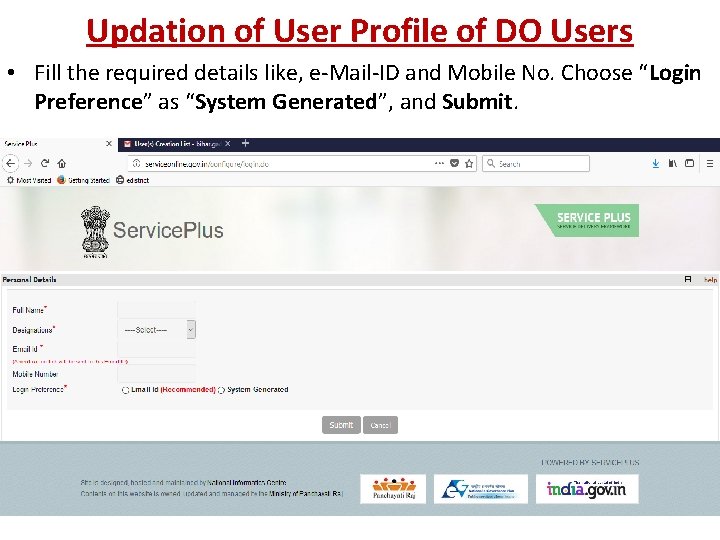Screen dimensions: 720x540
Task: Collapse the Personal Details panel icon
Action: tap(688, 279)
